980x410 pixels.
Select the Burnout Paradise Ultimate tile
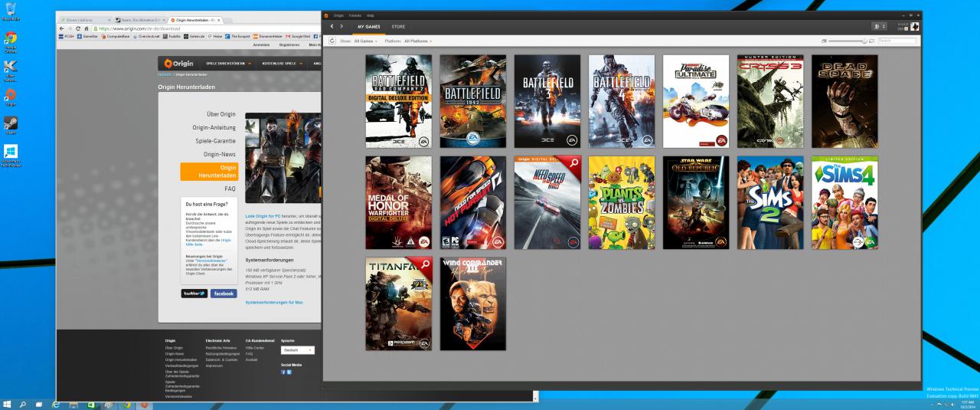coord(696,101)
